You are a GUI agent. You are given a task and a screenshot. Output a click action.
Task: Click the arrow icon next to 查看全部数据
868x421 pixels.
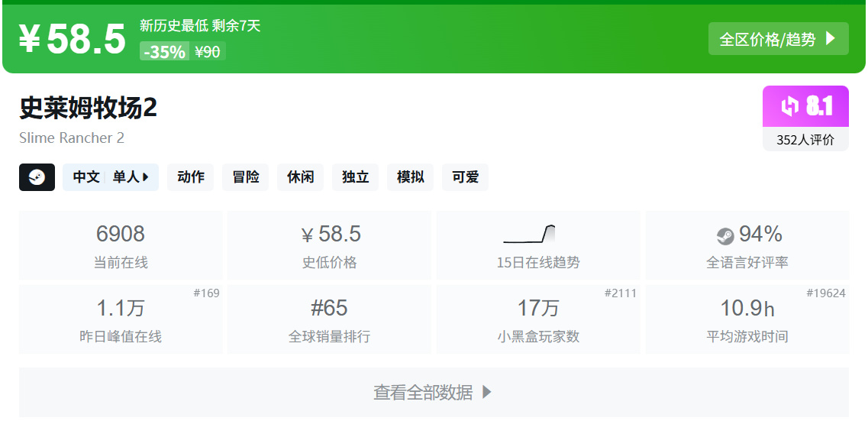coord(487,393)
